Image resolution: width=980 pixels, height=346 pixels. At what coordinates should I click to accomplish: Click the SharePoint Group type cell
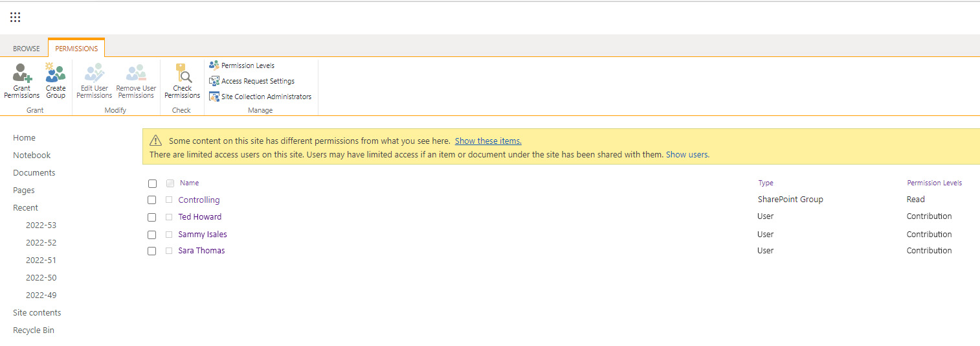(790, 200)
